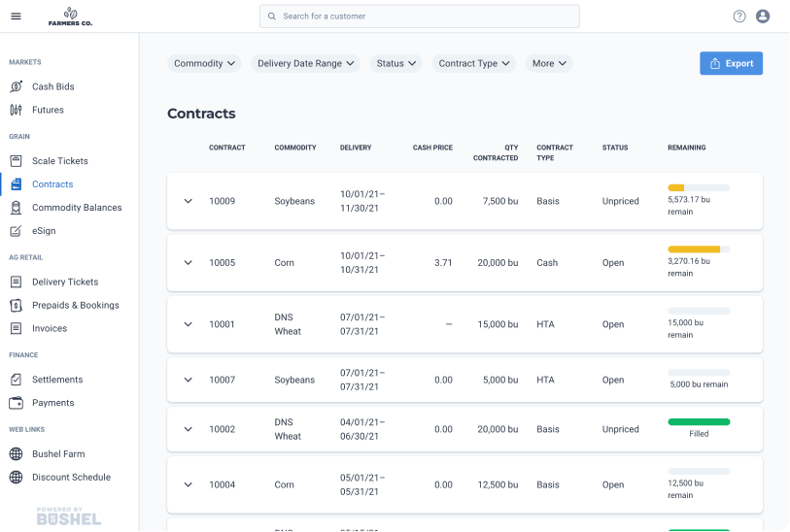
Task: Open the help question mark icon
Action: coord(739,17)
